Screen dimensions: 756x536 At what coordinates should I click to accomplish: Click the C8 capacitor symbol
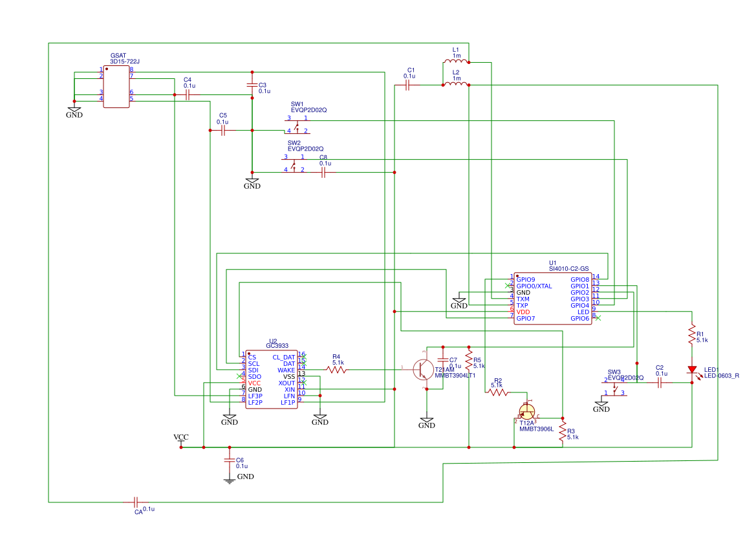click(x=323, y=172)
